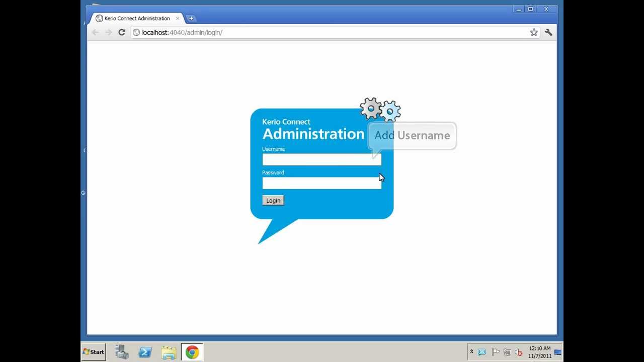Open the clock showing 12:10 AM
Image resolution: width=644 pixels, height=362 pixels.
[x=539, y=352]
